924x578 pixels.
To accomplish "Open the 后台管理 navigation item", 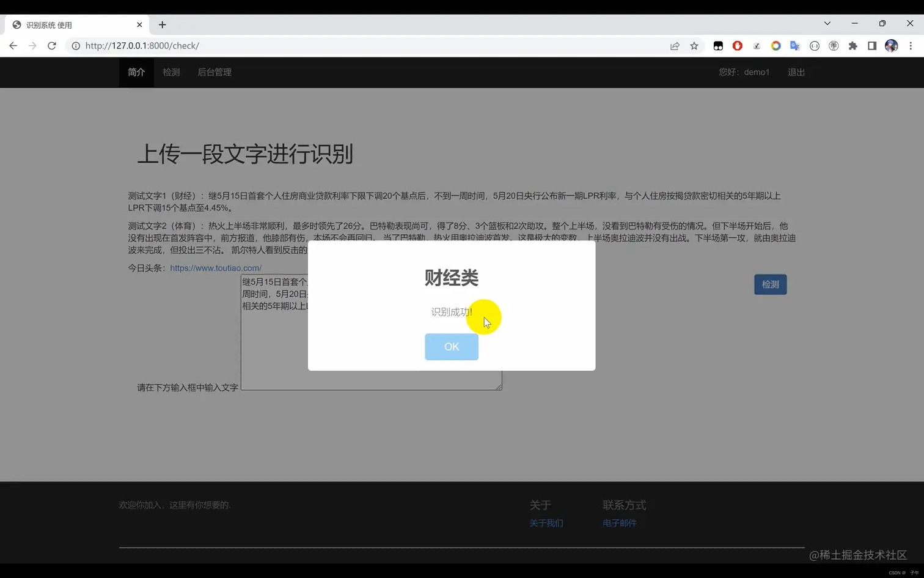I will click(x=215, y=72).
